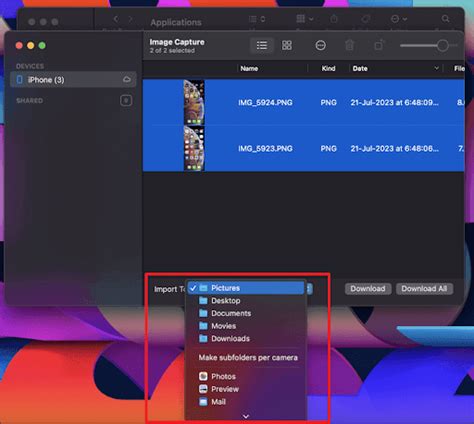Choose Mail app as import target
This screenshot has height=424, width=474.
coord(246,402)
